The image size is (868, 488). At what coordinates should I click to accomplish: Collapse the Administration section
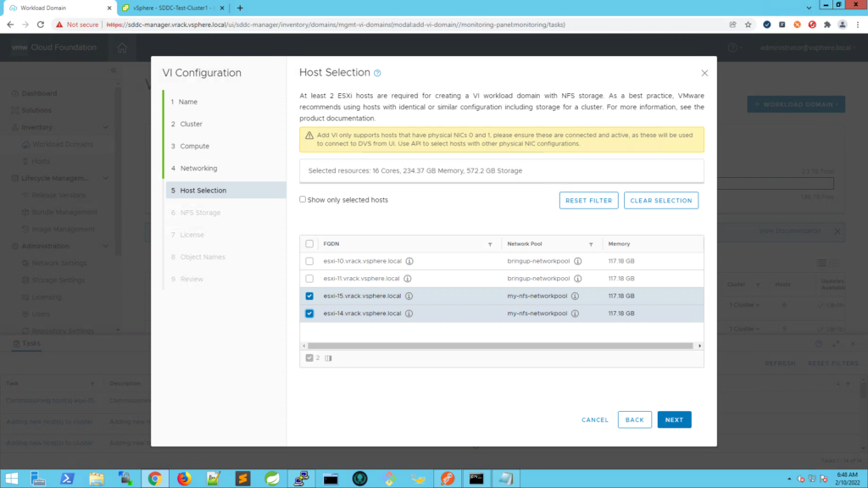coord(106,247)
